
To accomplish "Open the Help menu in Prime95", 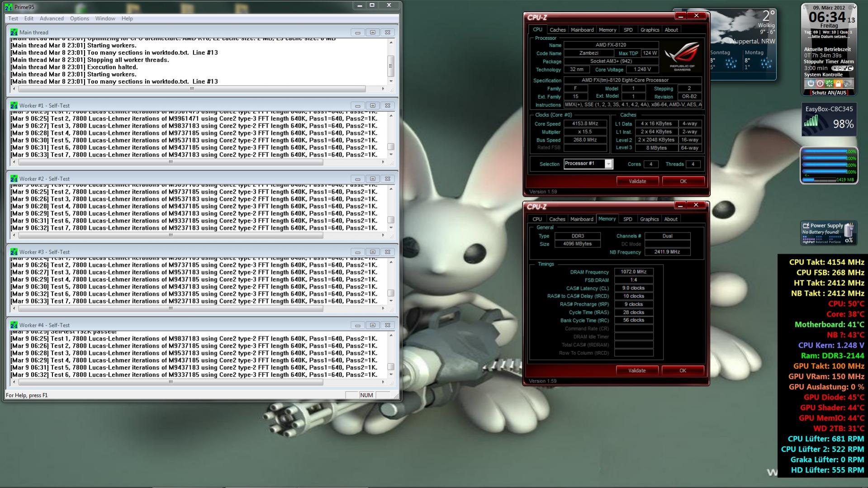I will pyautogui.click(x=127, y=19).
